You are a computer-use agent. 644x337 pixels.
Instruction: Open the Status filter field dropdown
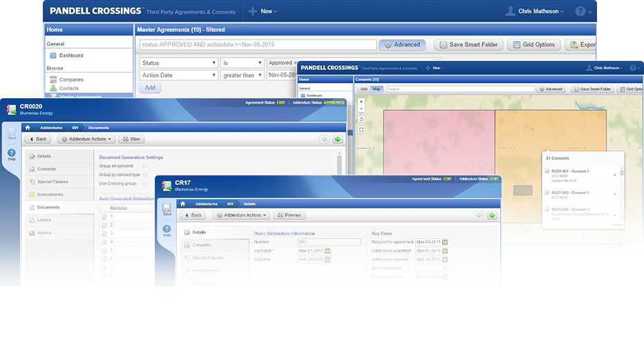(x=179, y=63)
